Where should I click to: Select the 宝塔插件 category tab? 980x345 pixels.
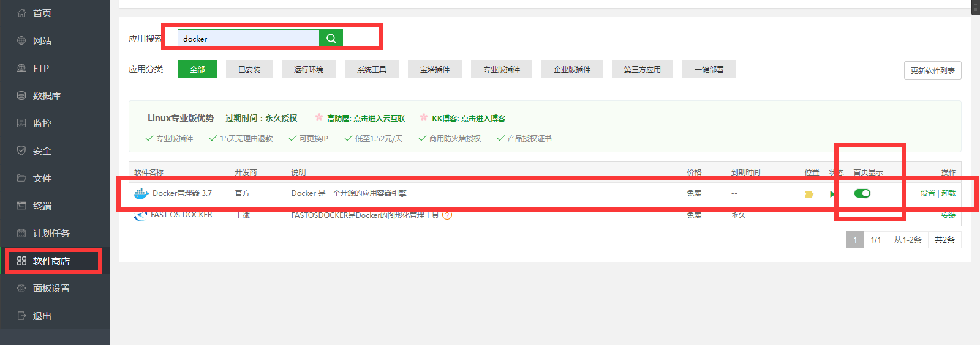point(435,69)
